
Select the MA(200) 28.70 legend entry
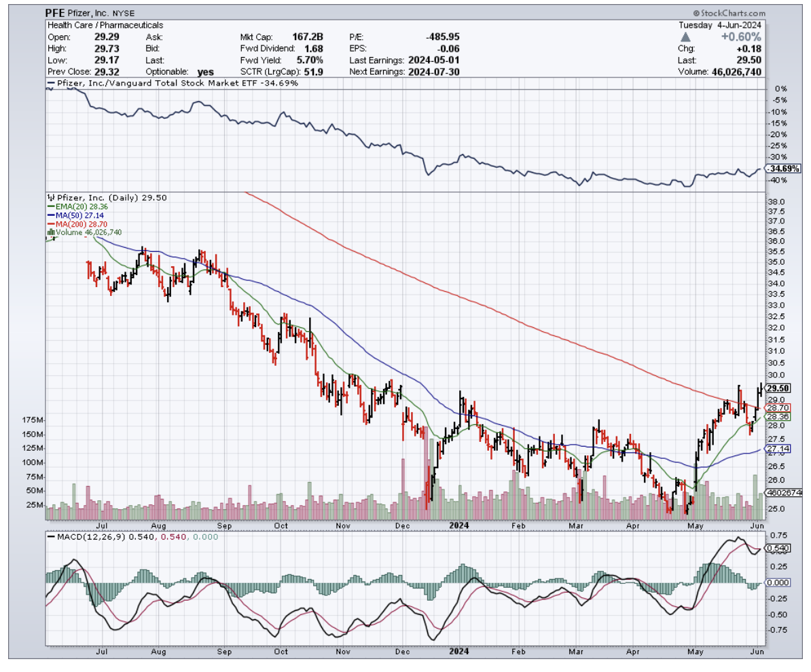[73, 224]
